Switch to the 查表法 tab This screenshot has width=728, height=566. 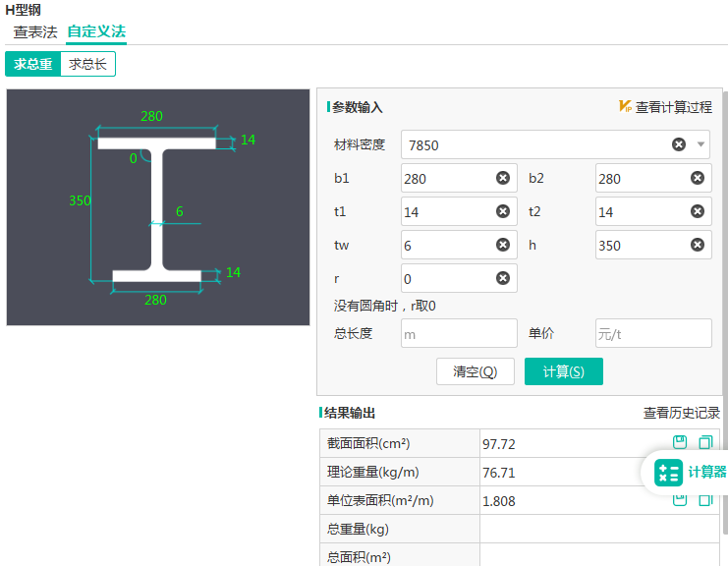[x=35, y=32]
